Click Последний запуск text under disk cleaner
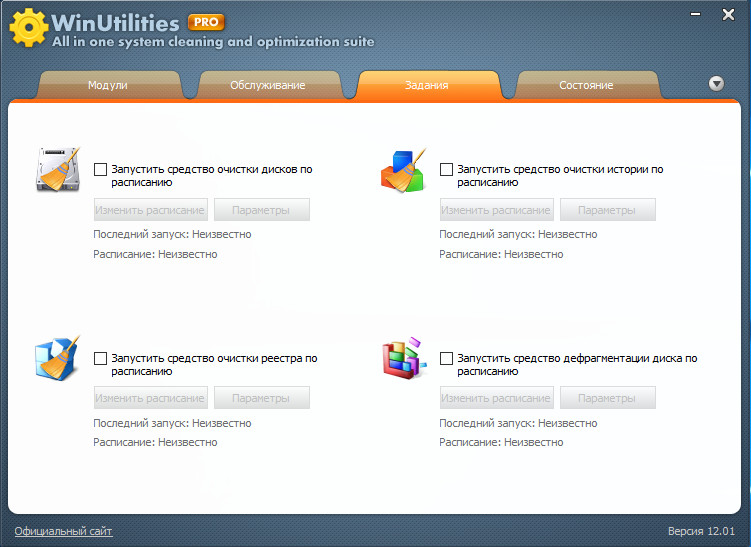This screenshot has width=751, height=547. click(x=172, y=234)
